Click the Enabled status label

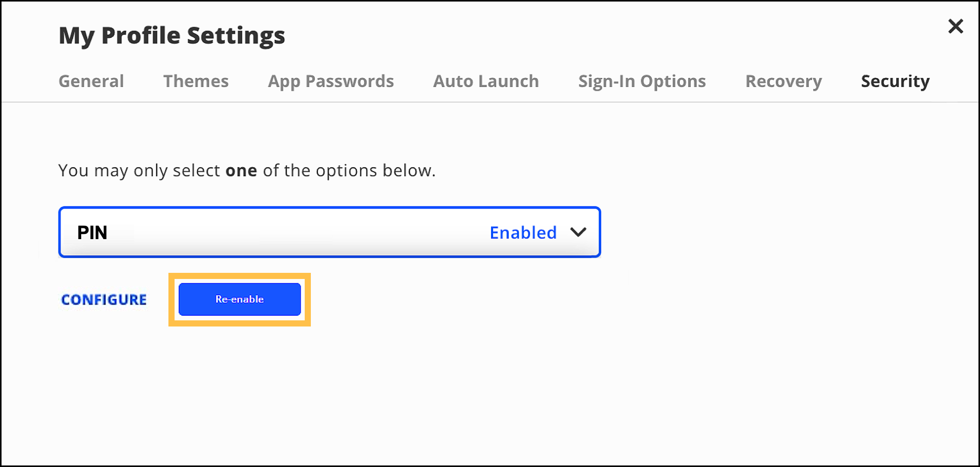tap(523, 232)
